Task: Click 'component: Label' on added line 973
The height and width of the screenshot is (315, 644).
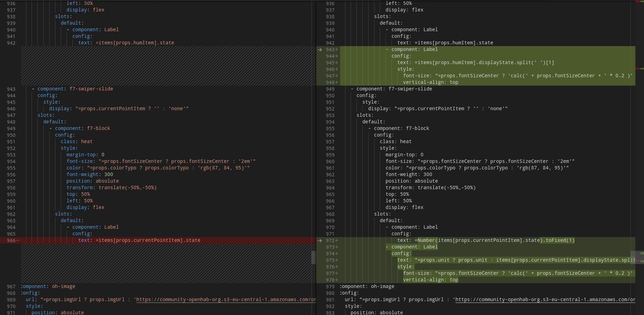Action: (415, 247)
